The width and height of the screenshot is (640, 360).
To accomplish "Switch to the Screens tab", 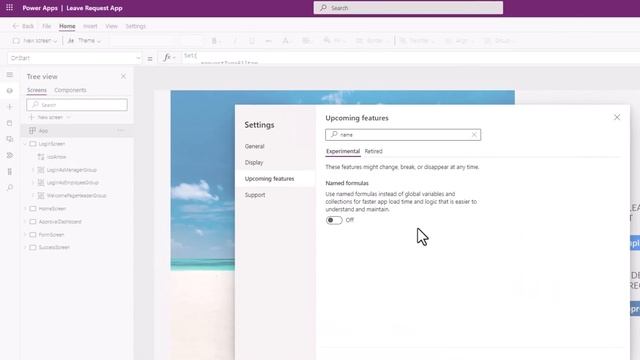I will click(x=37, y=90).
